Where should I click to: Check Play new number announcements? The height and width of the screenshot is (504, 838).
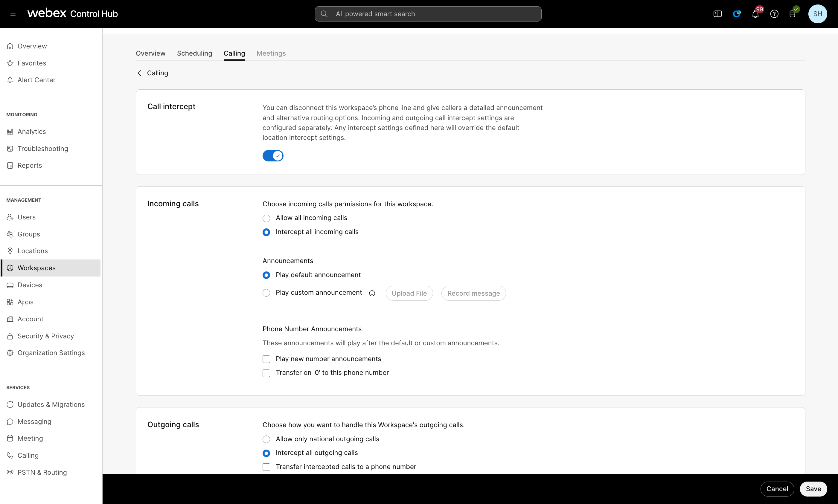[266, 359]
